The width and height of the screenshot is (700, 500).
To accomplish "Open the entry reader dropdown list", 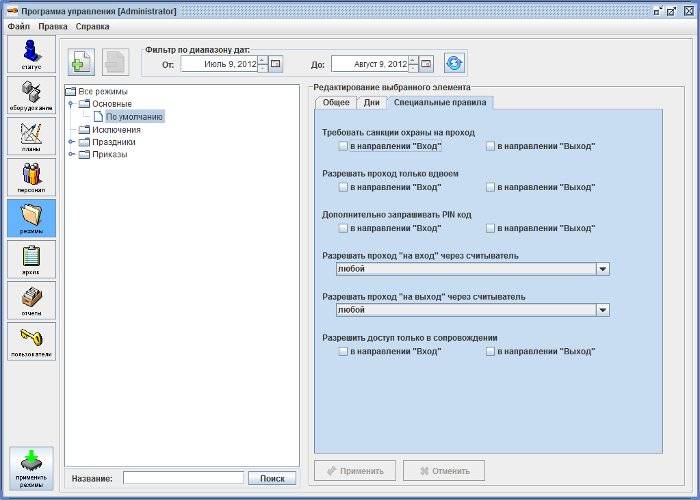I will (x=602, y=269).
